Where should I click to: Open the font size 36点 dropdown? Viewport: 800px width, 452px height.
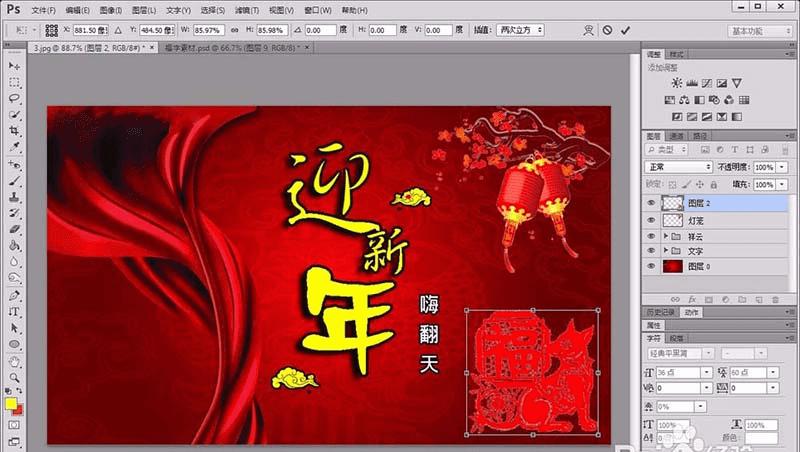(707, 372)
